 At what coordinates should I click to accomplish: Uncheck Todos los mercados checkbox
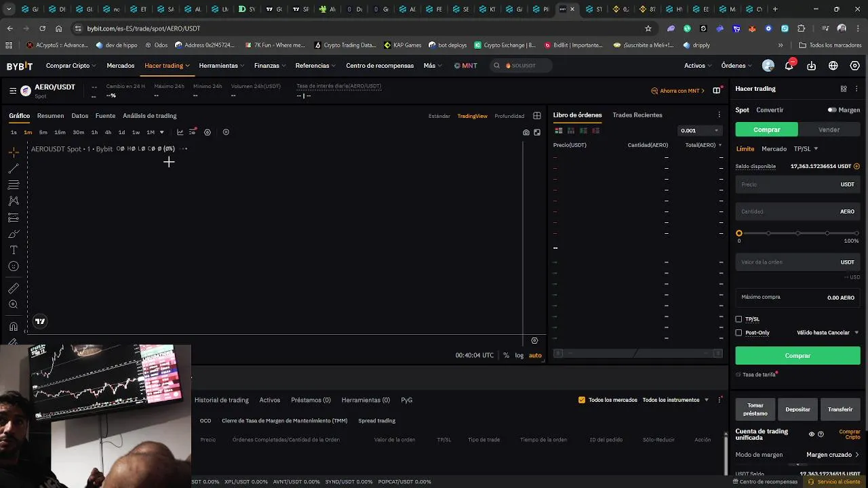point(582,400)
